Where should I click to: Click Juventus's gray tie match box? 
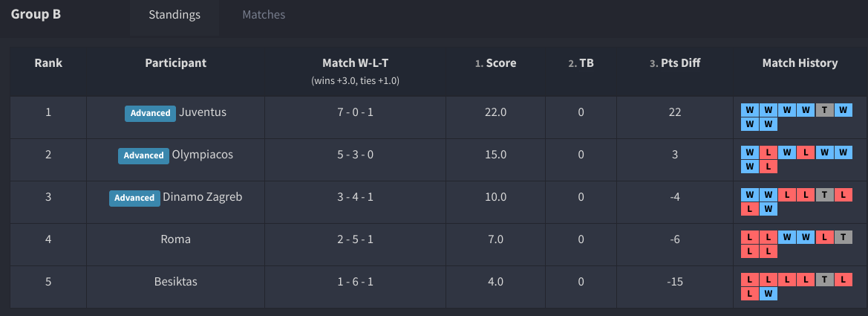824,110
